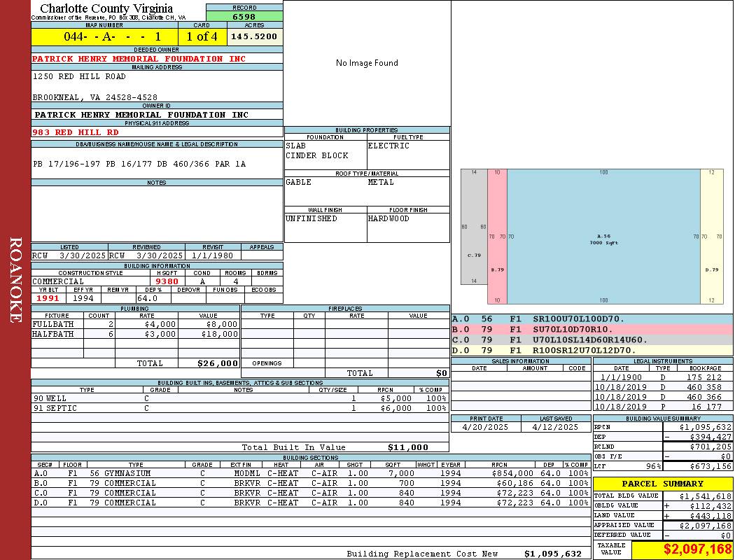Click the FULLBATH plumbing fixture row
The image size is (735, 560).
[136, 324]
